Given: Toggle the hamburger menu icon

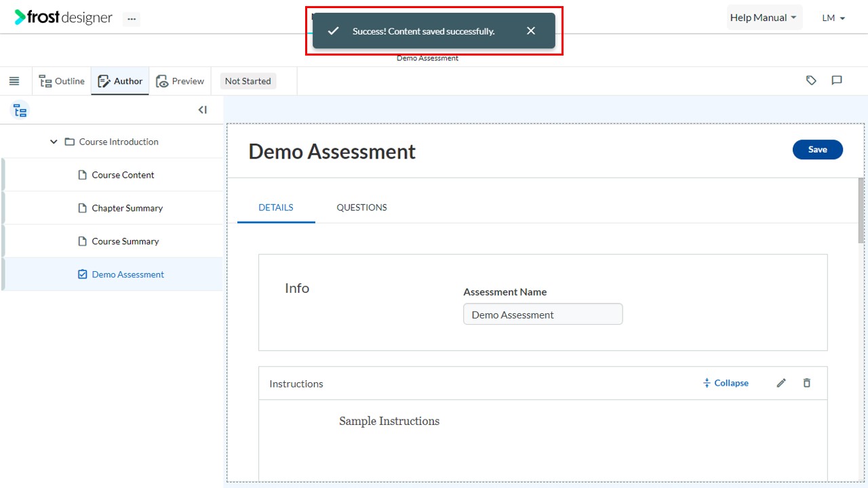Looking at the screenshot, I should pos(14,81).
